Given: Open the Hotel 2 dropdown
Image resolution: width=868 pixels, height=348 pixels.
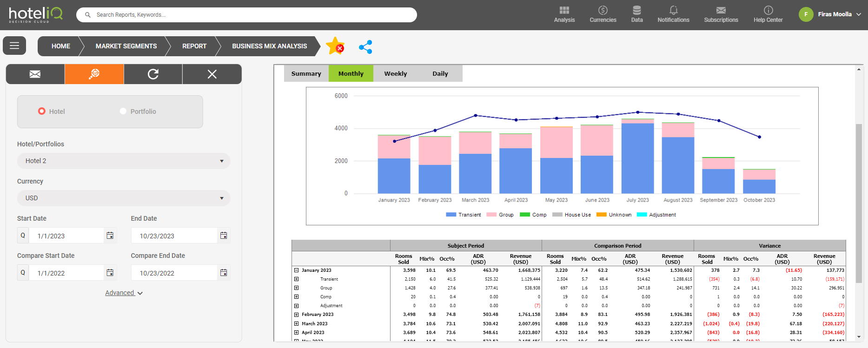Looking at the screenshot, I should point(124,161).
